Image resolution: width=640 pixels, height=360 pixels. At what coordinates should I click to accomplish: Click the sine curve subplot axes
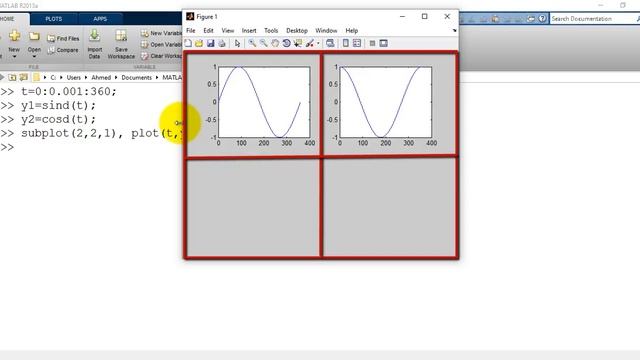point(264,102)
